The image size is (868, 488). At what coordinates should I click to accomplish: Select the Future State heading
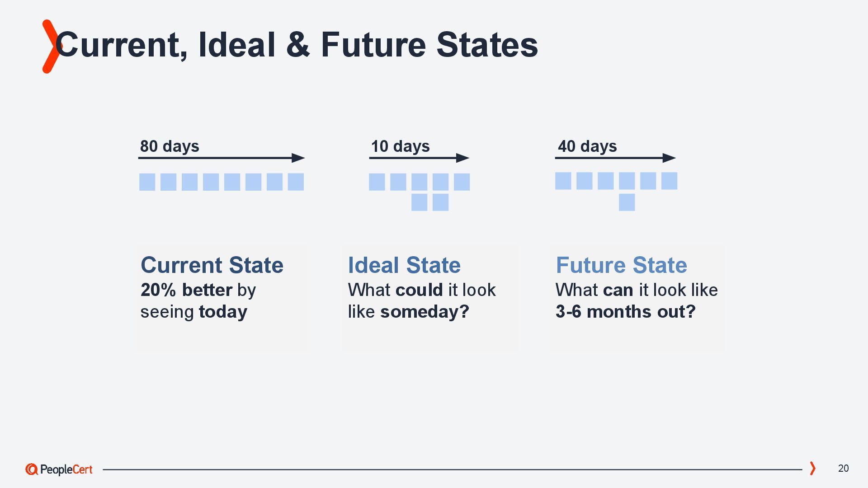pyautogui.click(x=621, y=265)
